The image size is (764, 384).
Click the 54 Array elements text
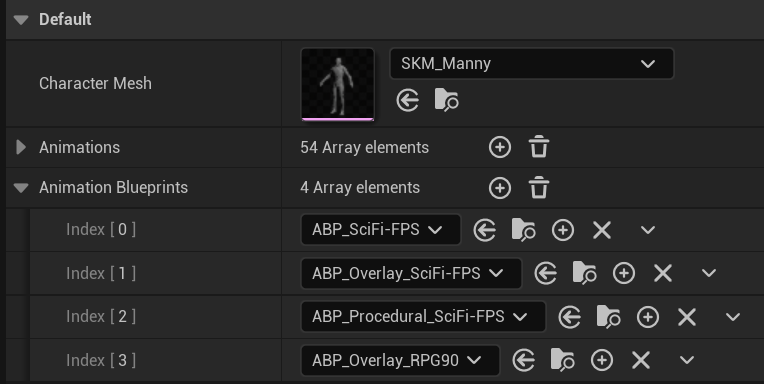[x=364, y=148]
